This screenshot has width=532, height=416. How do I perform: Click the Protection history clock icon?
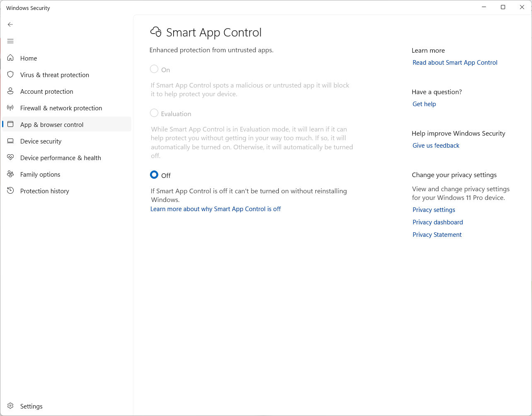click(10, 191)
